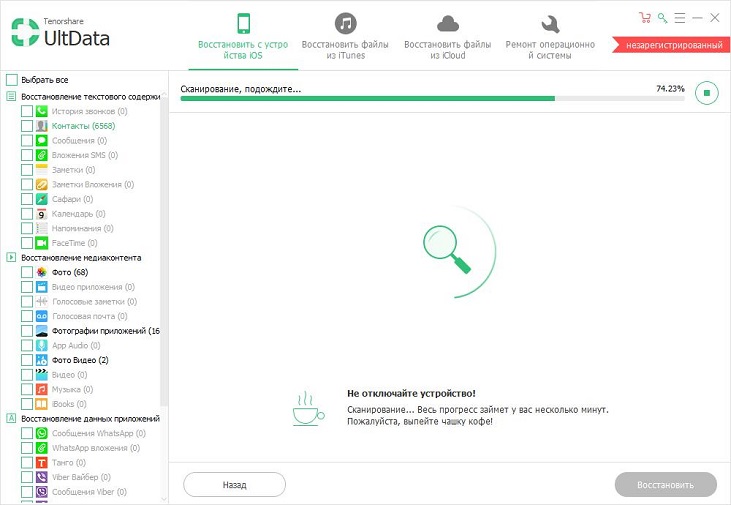The image size is (731, 505).
Task: Click the App Audio microphone icon
Action: point(41,346)
